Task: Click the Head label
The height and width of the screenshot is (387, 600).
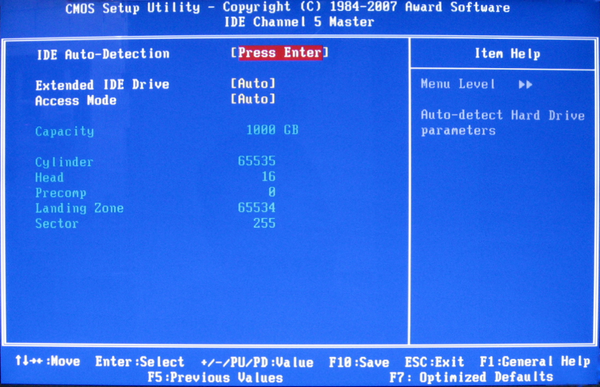Action: click(49, 178)
